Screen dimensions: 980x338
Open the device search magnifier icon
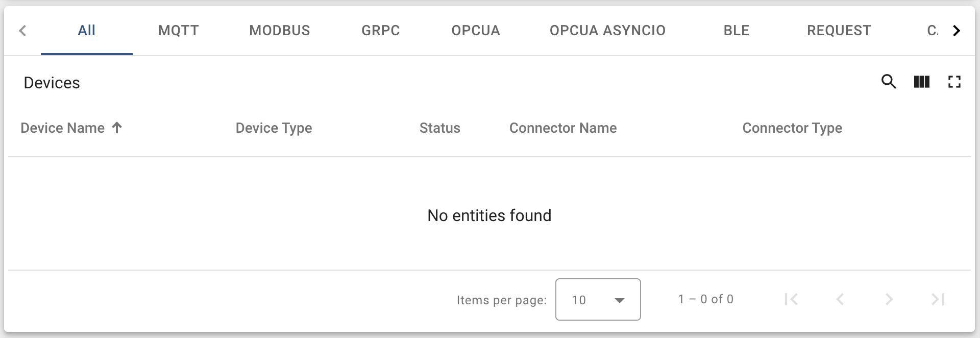pyautogui.click(x=889, y=82)
